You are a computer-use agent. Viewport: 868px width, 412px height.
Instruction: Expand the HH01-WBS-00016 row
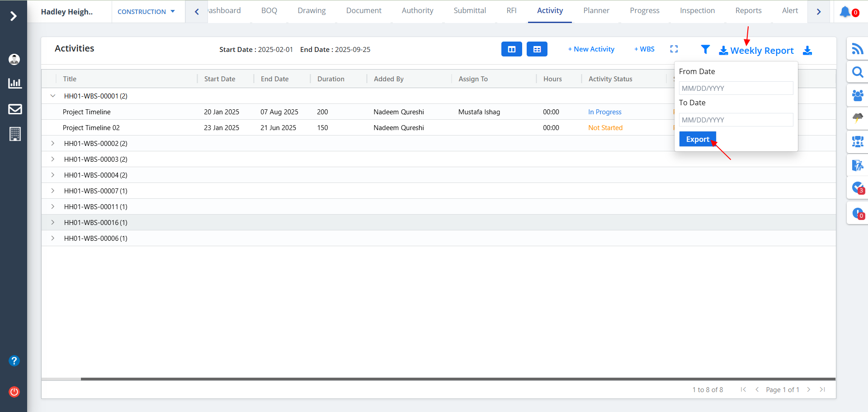53,222
